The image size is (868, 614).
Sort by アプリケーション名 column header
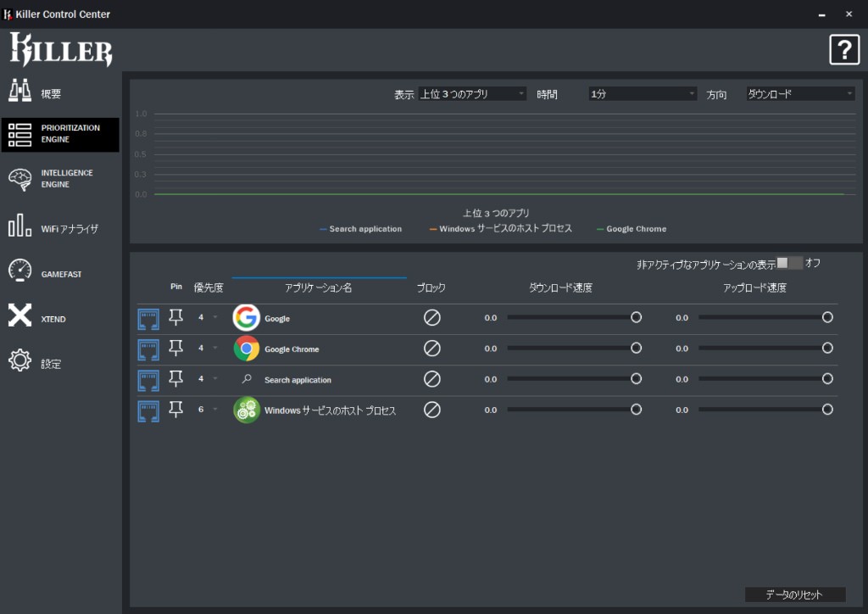click(318, 288)
